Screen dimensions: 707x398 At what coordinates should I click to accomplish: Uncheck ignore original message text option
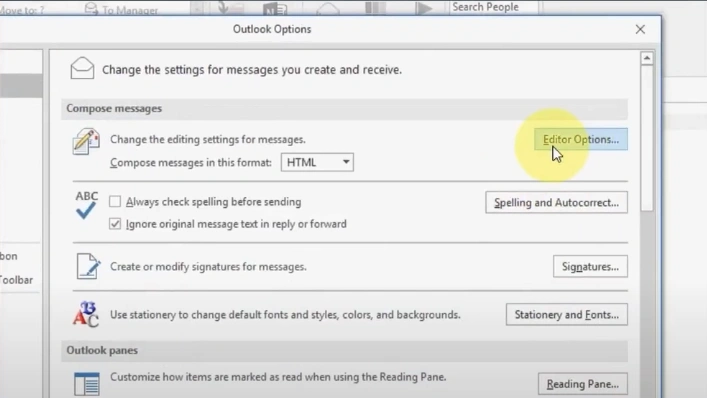coord(115,224)
